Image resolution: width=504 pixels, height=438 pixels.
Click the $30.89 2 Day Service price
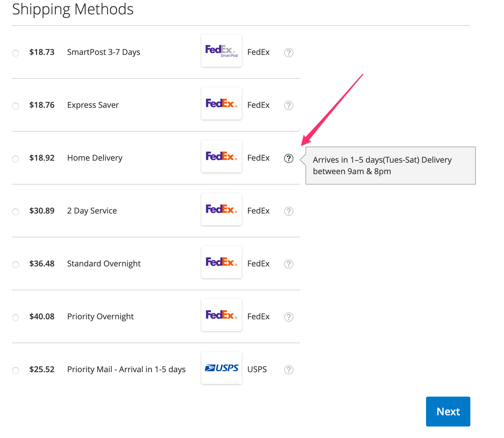point(42,211)
